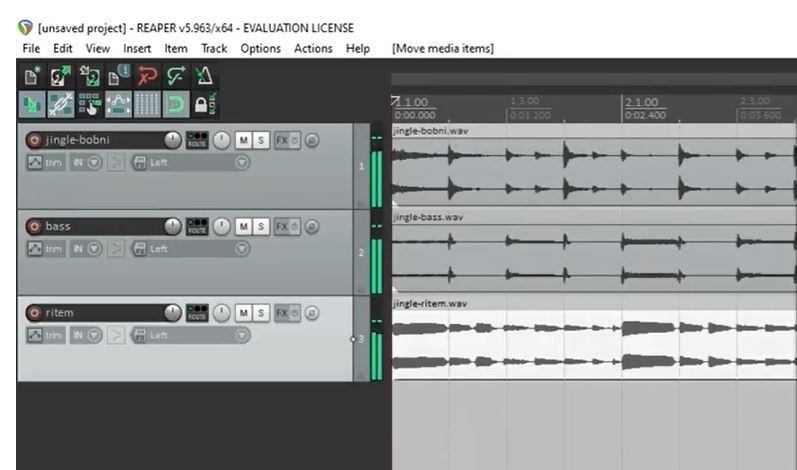Open Project settings toolbar icon
The image size is (797, 470).
118,76
